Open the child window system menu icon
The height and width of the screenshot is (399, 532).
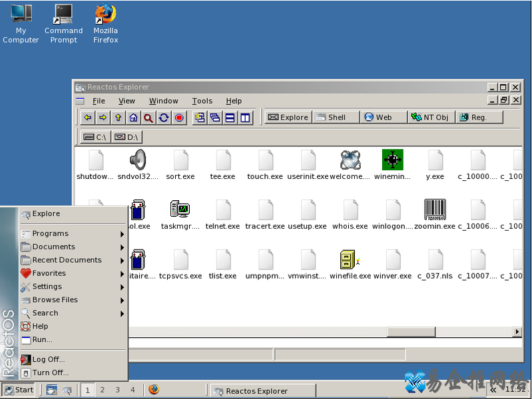coord(80,100)
